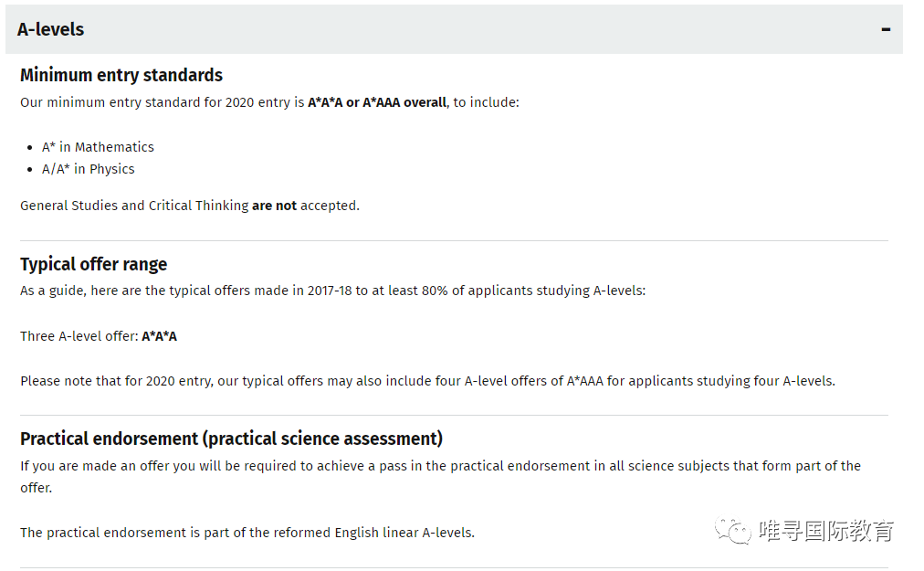
Task: Click the A-levels accordion header title
Action: tap(50, 29)
